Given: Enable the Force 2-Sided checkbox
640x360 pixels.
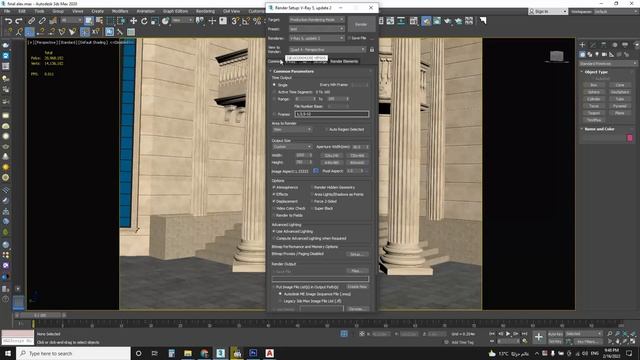Looking at the screenshot, I should 312,201.
